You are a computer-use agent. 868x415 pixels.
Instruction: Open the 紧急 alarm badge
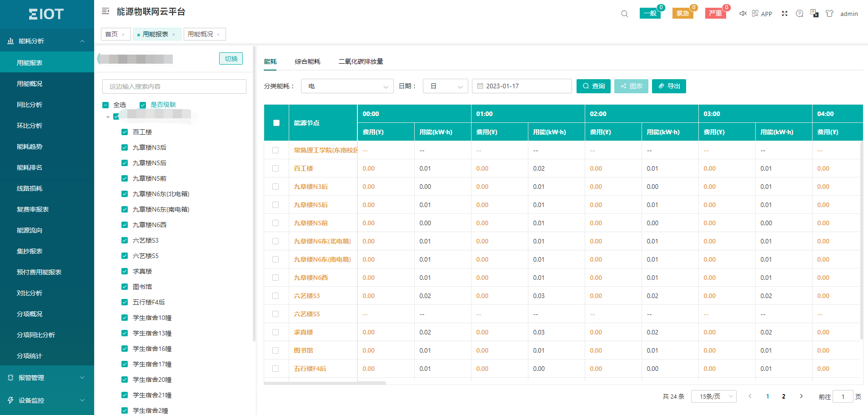pyautogui.click(x=683, y=13)
